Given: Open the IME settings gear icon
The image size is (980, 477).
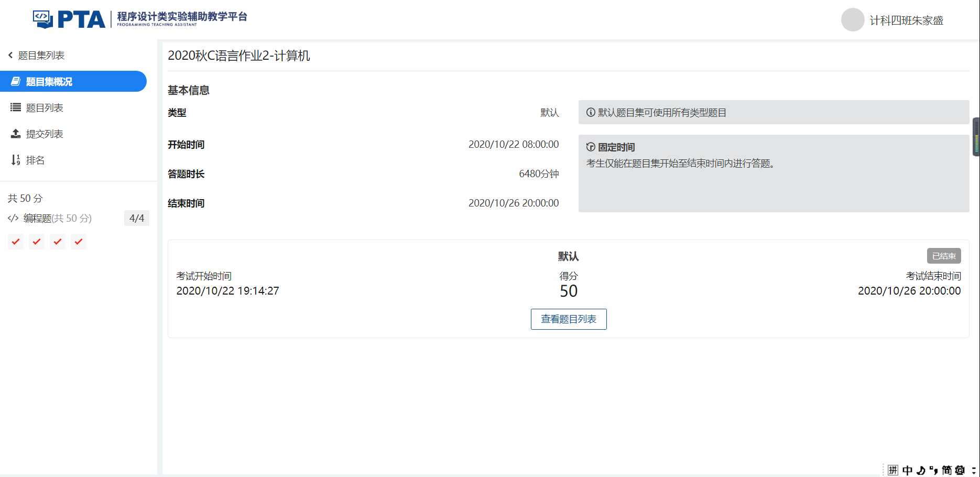Looking at the screenshot, I should [x=960, y=470].
